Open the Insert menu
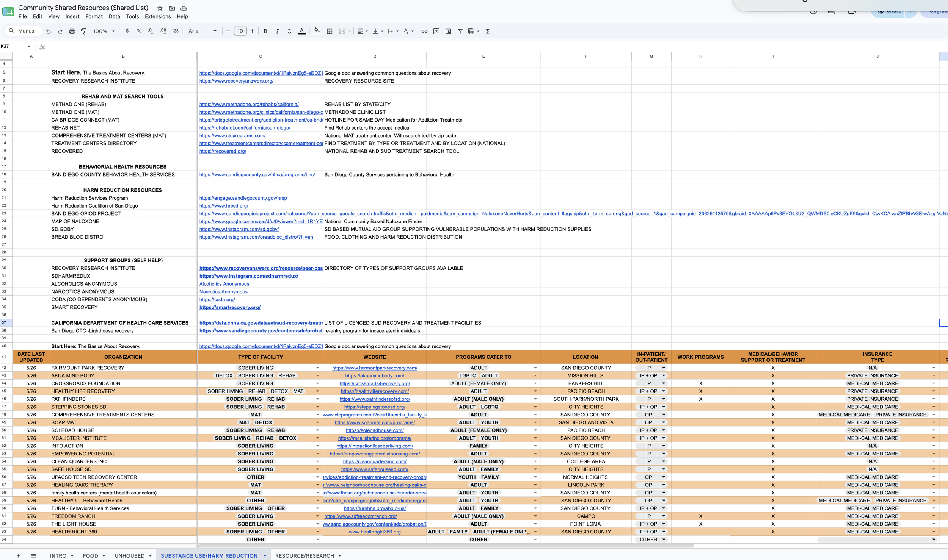The height and width of the screenshot is (560, 948). coord(72,16)
